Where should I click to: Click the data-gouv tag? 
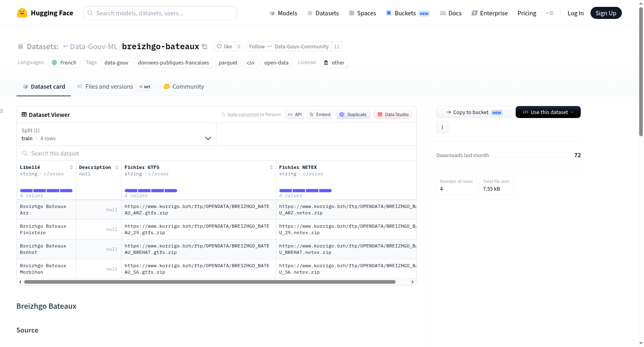click(x=116, y=62)
